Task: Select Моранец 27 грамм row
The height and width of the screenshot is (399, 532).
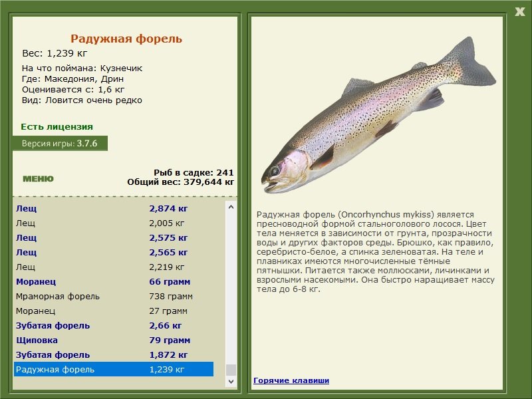Action: coord(114,311)
